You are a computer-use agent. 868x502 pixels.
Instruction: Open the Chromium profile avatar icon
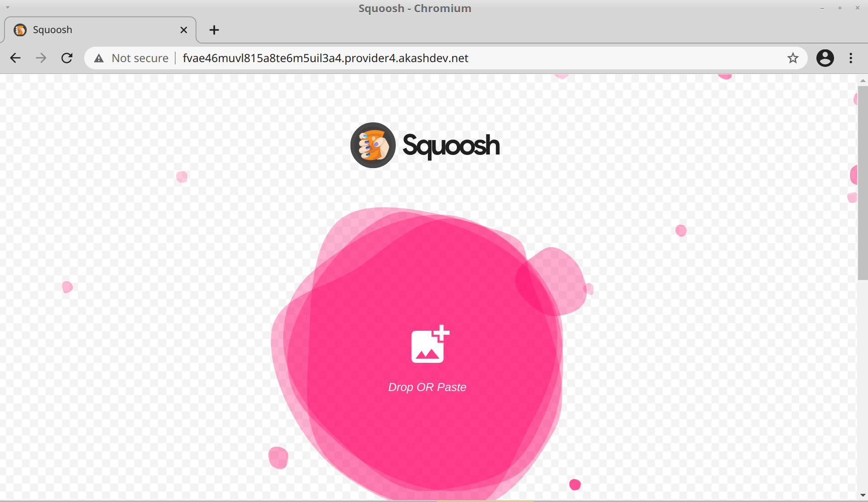coord(825,58)
